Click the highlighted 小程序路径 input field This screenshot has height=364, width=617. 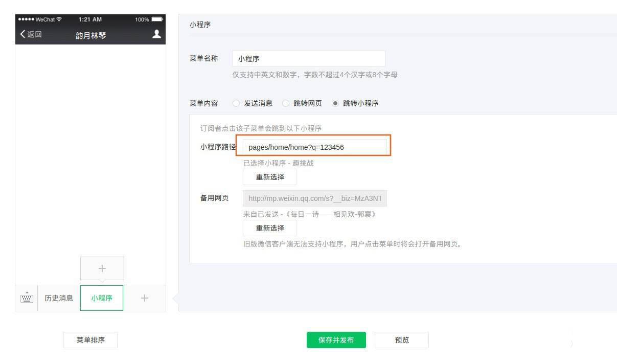click(314, 147)
